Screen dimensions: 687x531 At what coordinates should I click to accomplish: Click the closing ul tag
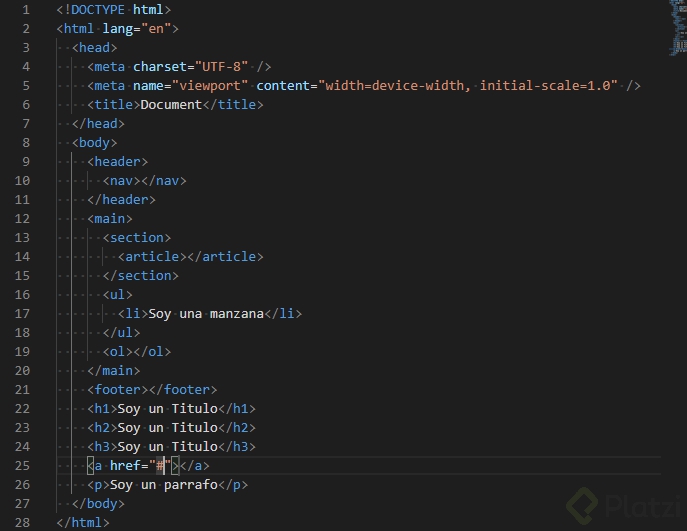[121, 333]
